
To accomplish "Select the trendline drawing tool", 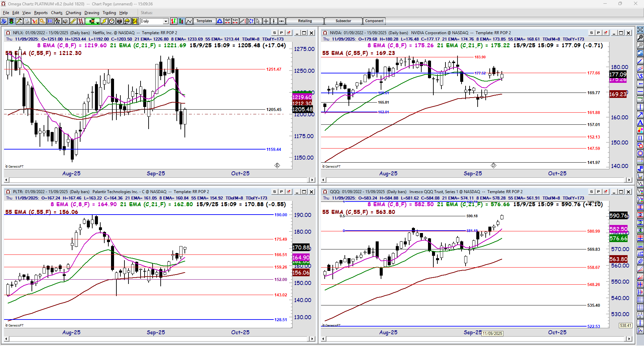I will tap(640, 61).
